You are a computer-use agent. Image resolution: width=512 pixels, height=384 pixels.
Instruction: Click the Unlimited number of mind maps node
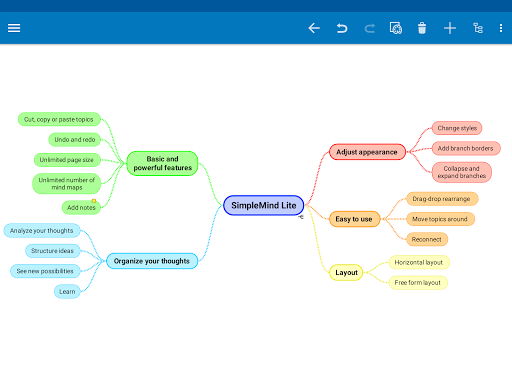[67, 184]
